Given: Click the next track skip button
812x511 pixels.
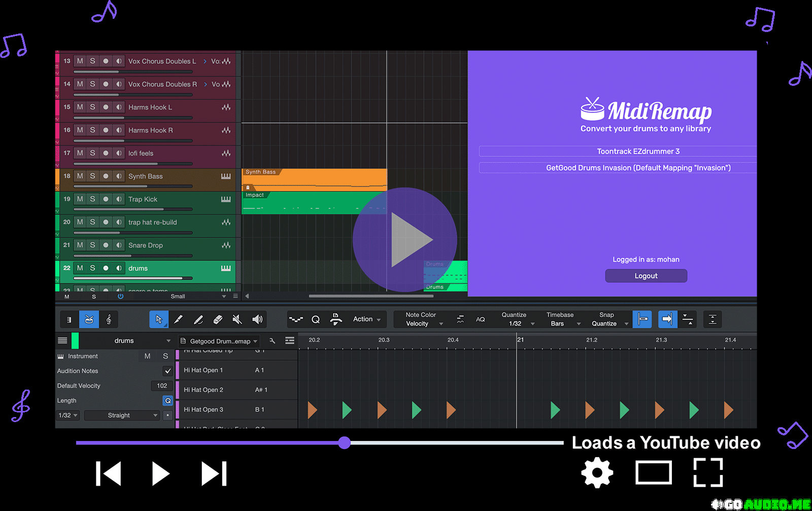Looking at the screenshot, I should click(x=214, y=473).
